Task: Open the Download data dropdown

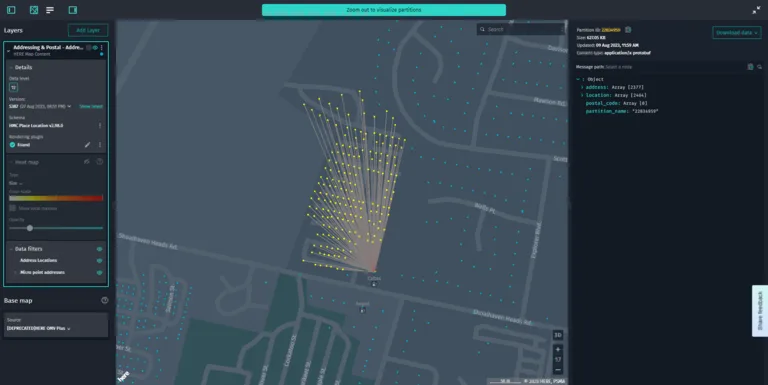Action: point(737,32)
